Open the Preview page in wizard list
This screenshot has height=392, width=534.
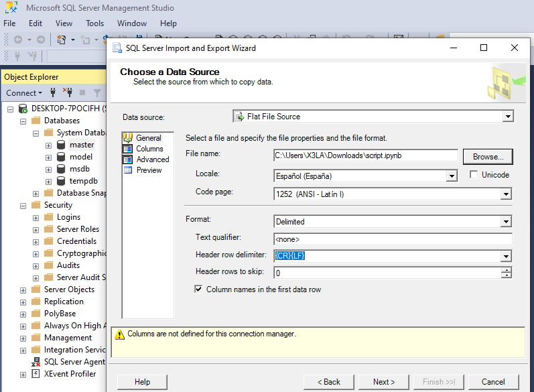point(149,170)
